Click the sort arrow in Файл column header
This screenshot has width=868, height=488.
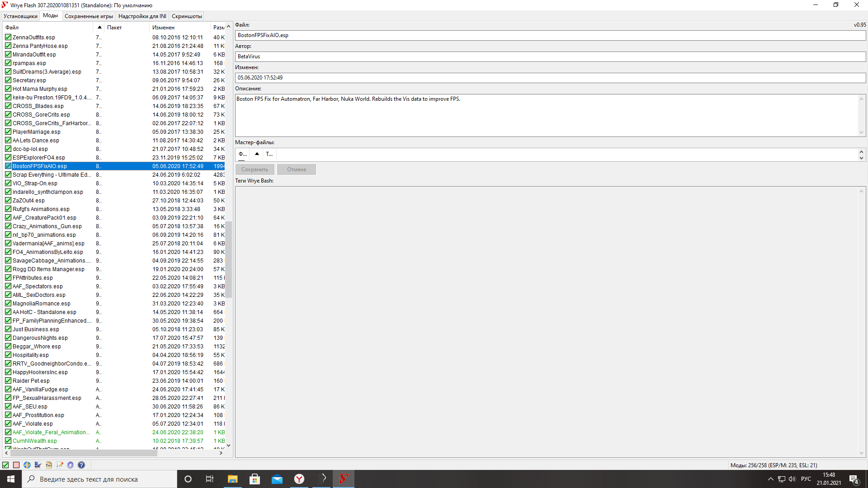tap(99, 28)
